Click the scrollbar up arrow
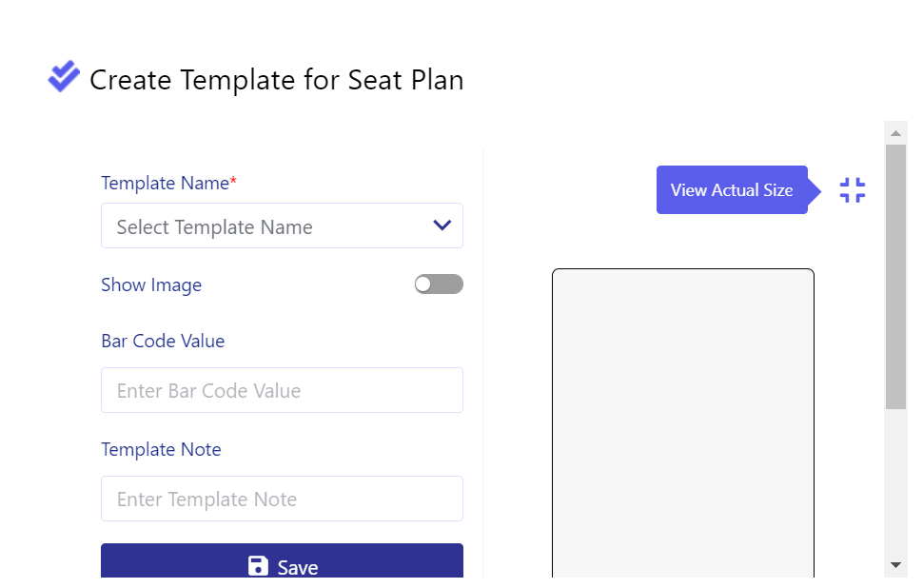The height and width of the screenshot is (588, 923). (895, 133)
